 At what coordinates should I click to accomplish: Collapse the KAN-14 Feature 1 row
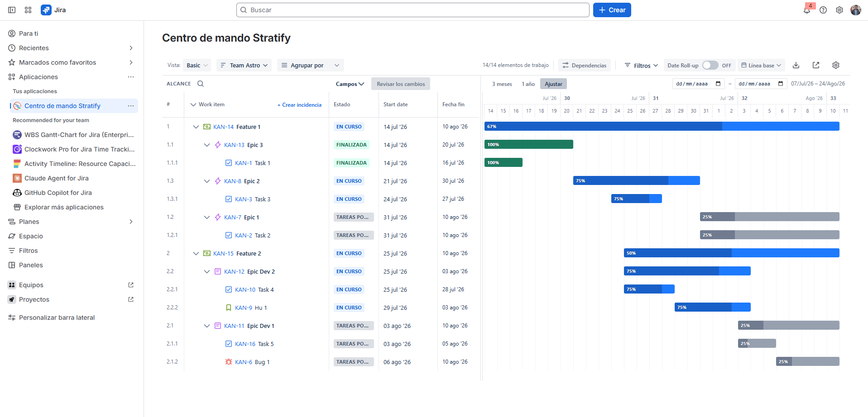[x=196, y=127]
